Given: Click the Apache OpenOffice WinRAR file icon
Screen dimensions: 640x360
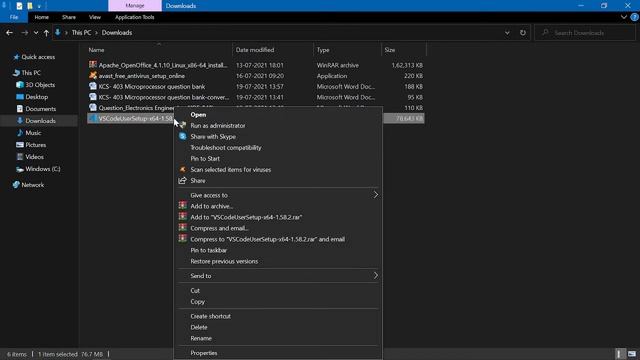Looking at the screenshot, I should point(93,65).
